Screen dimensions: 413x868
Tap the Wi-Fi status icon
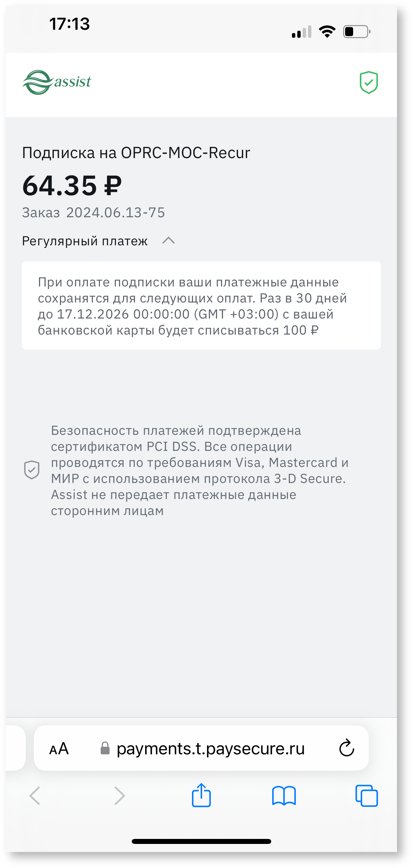click(x=327, y=32)
